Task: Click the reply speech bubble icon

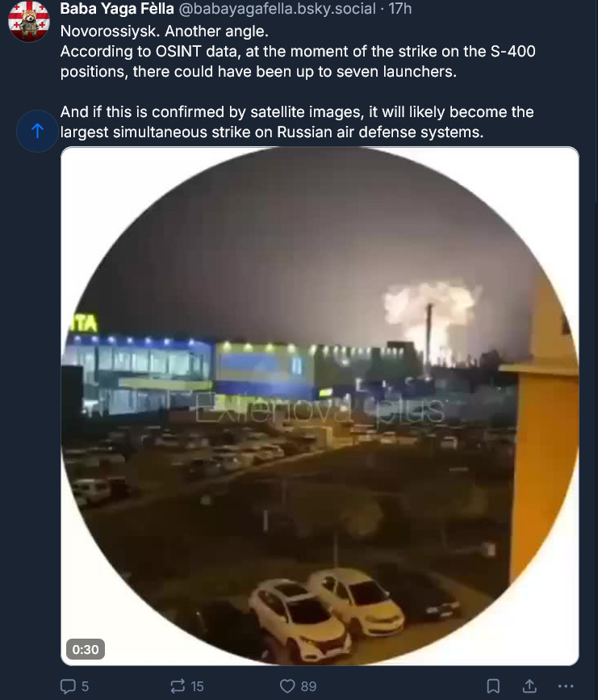Action: 69,685
